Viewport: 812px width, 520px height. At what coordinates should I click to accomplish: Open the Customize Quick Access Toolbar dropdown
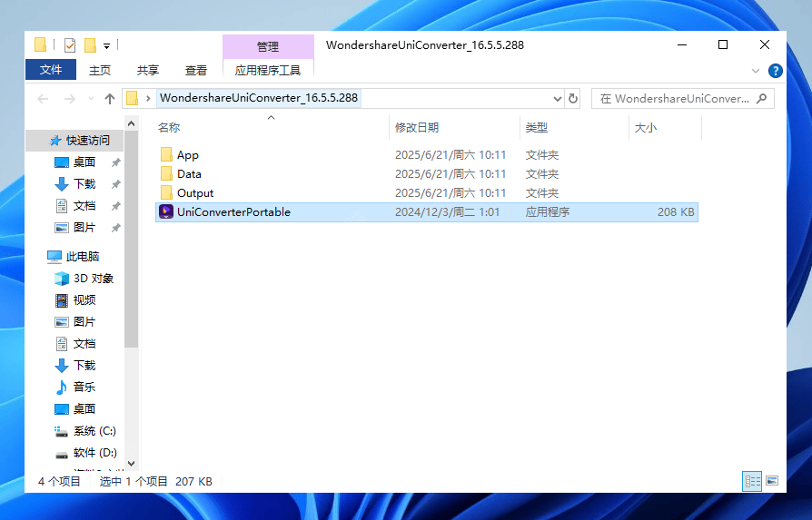coord(106,46)
